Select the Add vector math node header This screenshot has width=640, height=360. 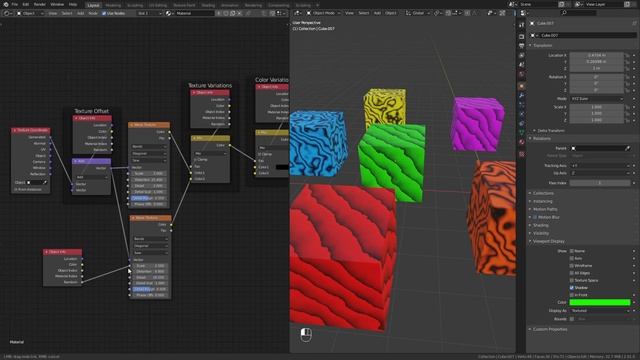pyautogui.click(x=91, y=161)
